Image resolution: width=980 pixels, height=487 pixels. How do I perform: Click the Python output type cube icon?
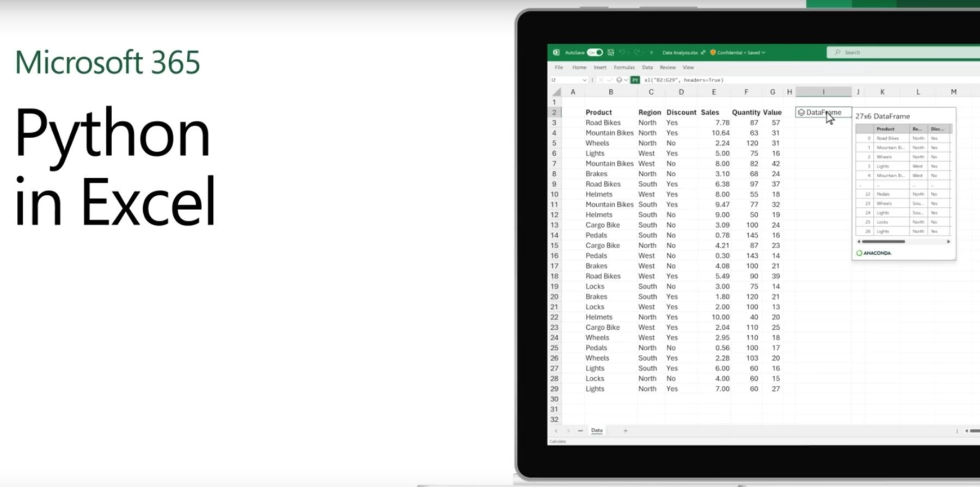[x=619, y=80]
